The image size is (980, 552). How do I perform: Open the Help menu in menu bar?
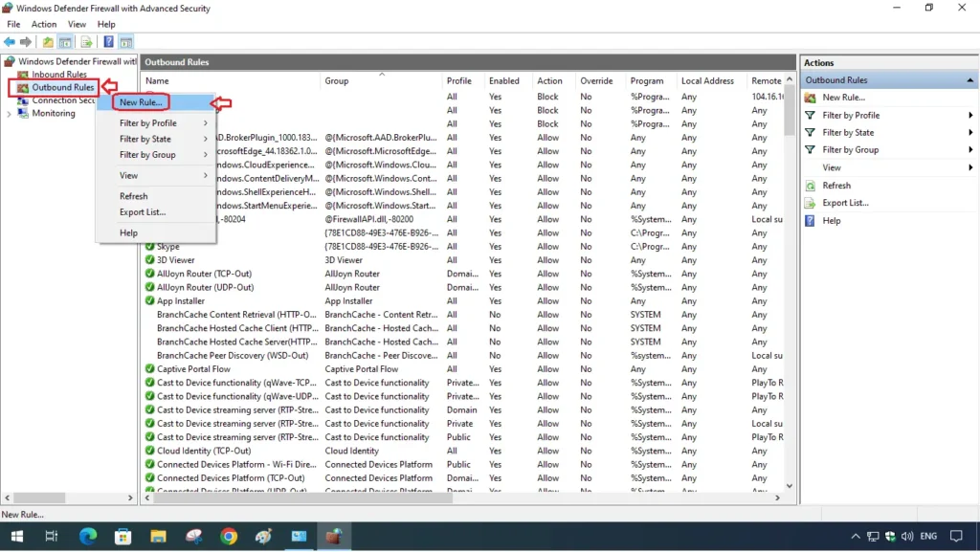[x=106, y=24]
